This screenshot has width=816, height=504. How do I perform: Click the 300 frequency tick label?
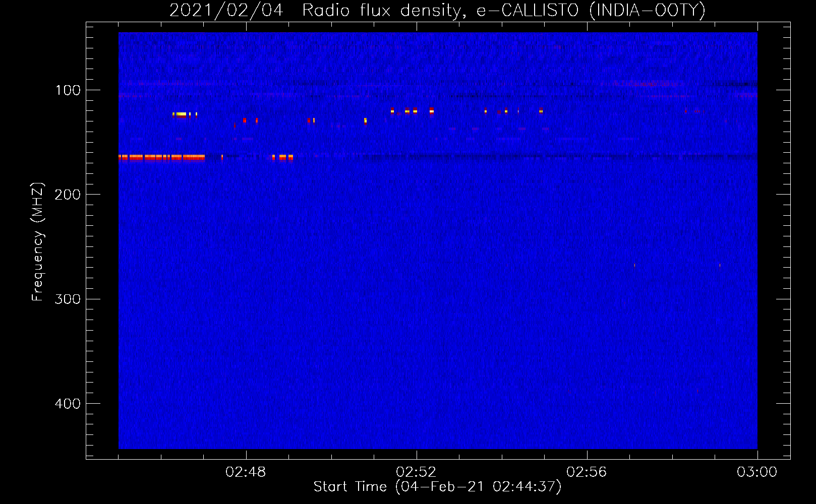(68, 299)
